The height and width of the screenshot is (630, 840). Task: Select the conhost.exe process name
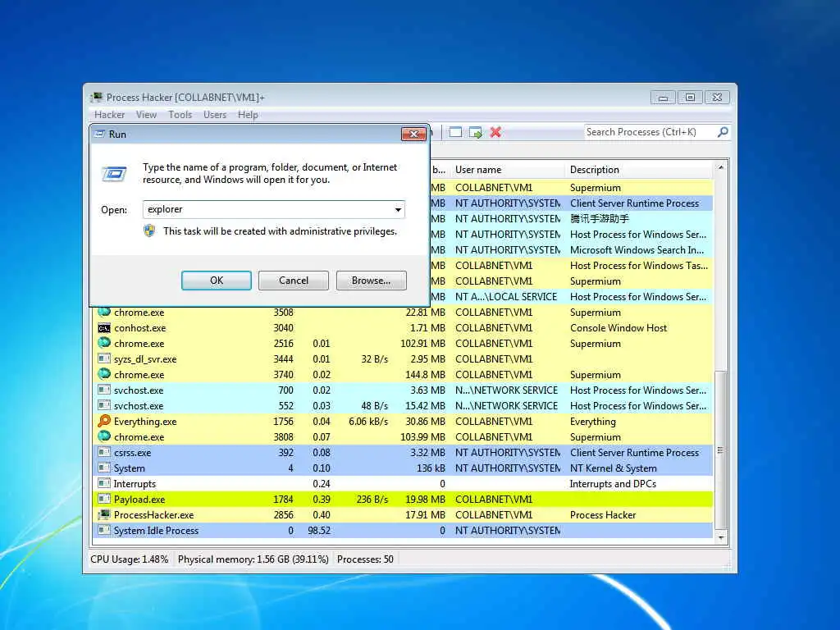pos(139,328)
